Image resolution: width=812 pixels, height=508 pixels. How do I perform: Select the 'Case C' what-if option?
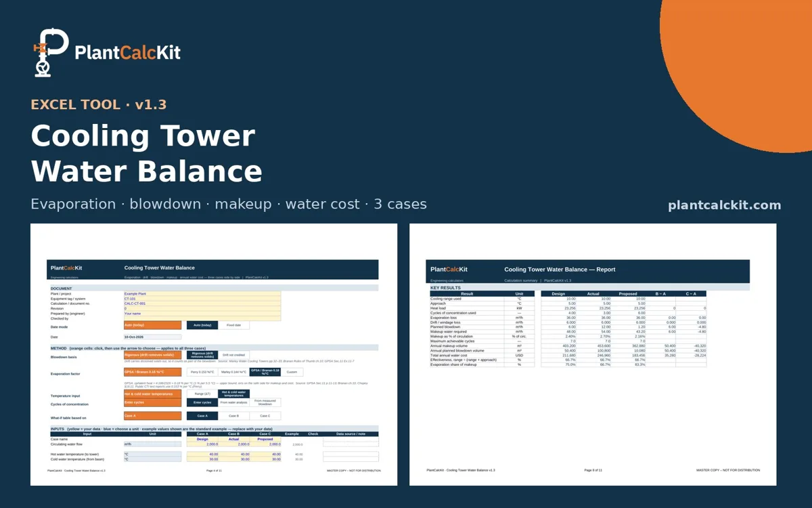click(265, 416)
